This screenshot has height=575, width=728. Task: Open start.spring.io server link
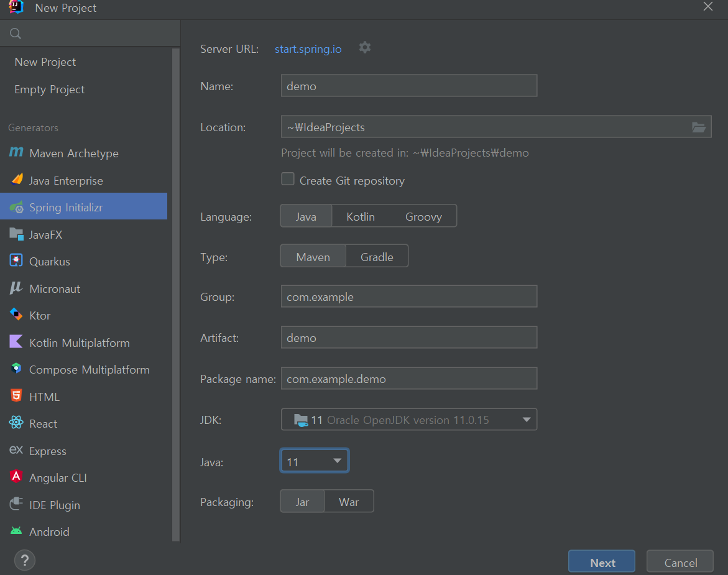click(x=308, y=48)
